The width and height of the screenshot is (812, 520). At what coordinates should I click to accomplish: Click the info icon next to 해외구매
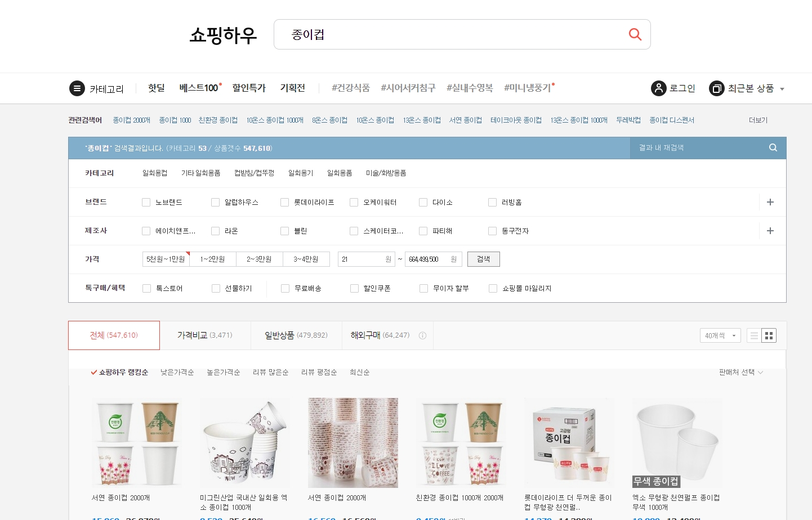(422, 335)
